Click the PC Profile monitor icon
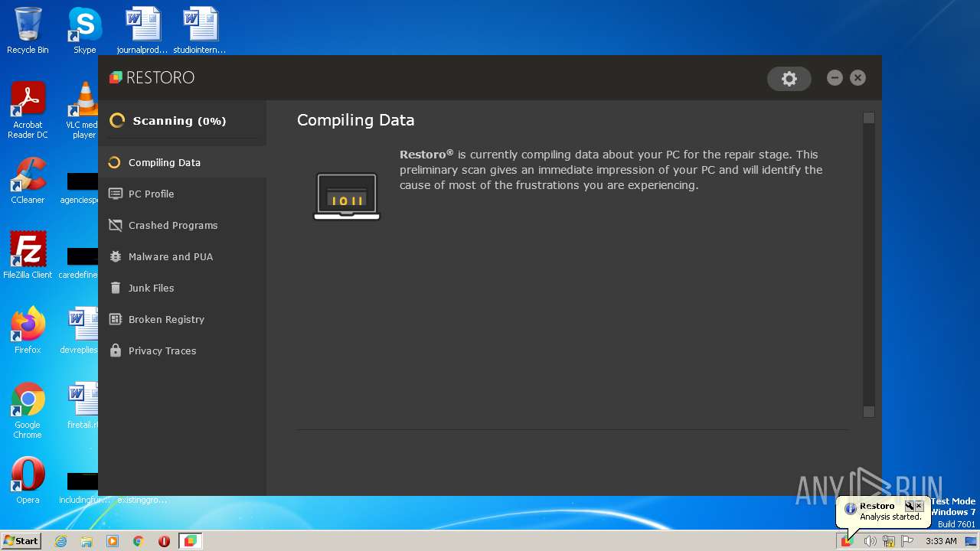 (116, 194)
